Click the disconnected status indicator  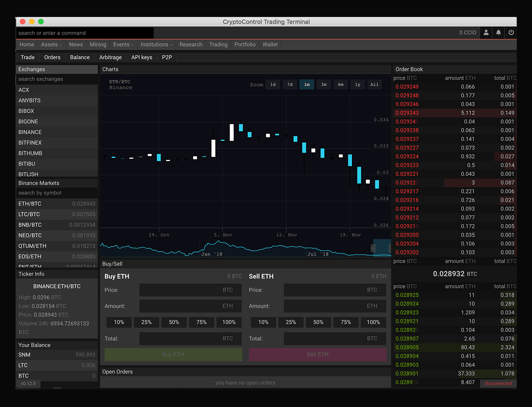(x=498, y=384)
